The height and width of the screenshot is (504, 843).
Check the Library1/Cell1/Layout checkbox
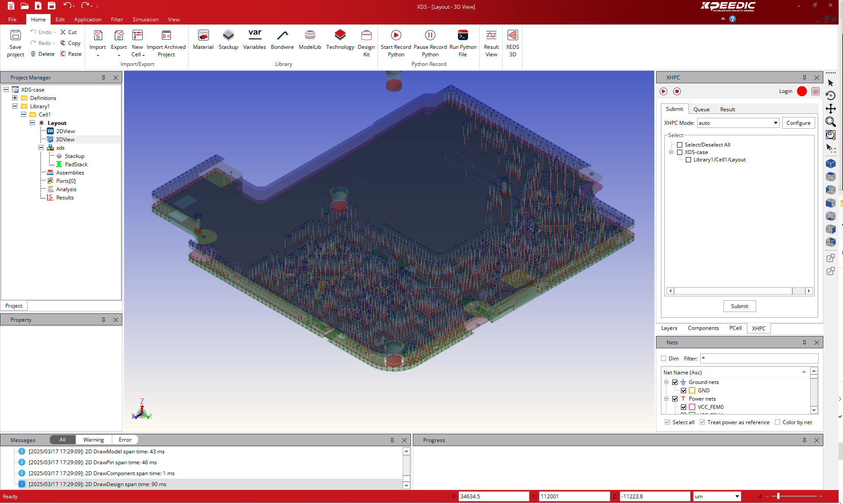click(x=688, y=160)
